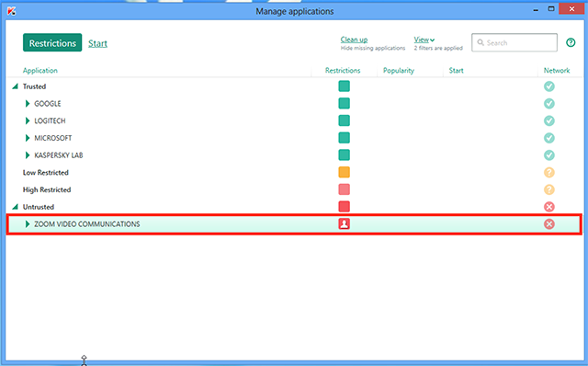588x366 pixels.
Task: Switch to the Start tab
Action: point(97,43)
